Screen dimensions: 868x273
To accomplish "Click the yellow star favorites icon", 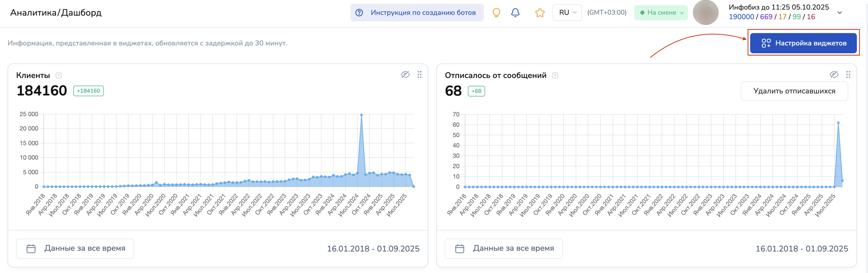I will point(539,13).
